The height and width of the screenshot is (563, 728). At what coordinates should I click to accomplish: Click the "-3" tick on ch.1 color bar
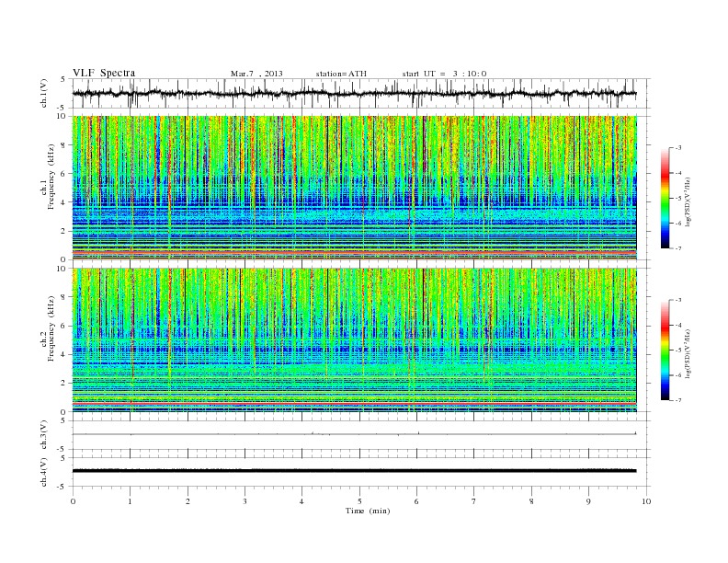(678, 148)
